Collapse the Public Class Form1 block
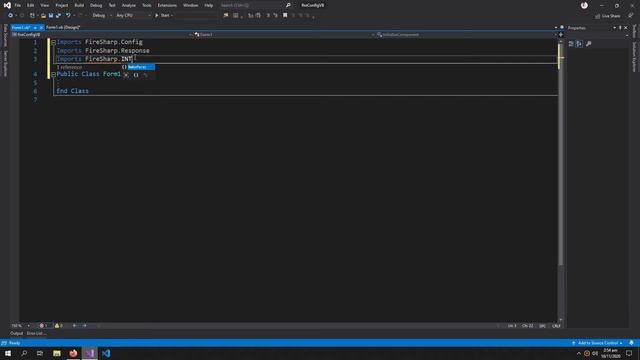The width and height of the screenshot is (640, 360). click(x=53, y=74)
